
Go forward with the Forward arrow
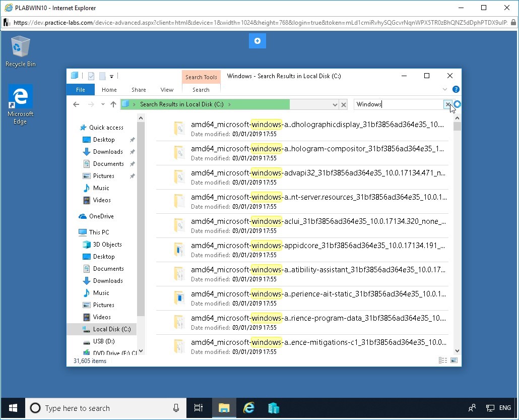[x=91, y=104]
